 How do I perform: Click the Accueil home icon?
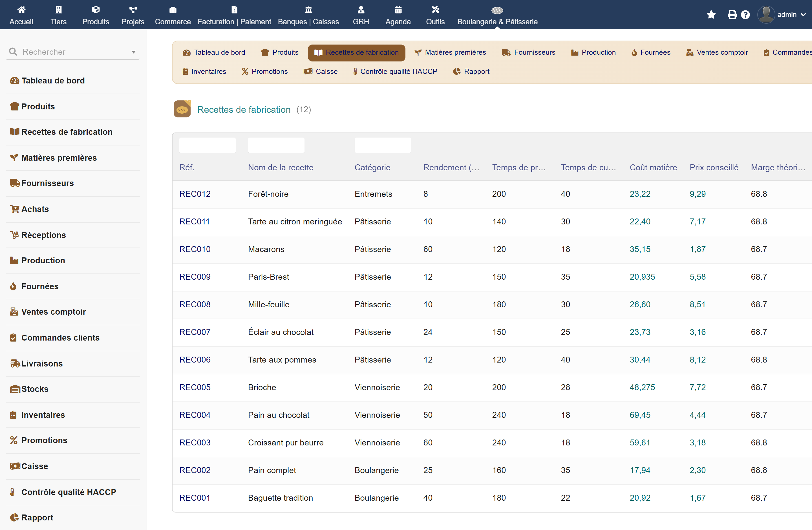pyautogui.click(x=21, y=10)
